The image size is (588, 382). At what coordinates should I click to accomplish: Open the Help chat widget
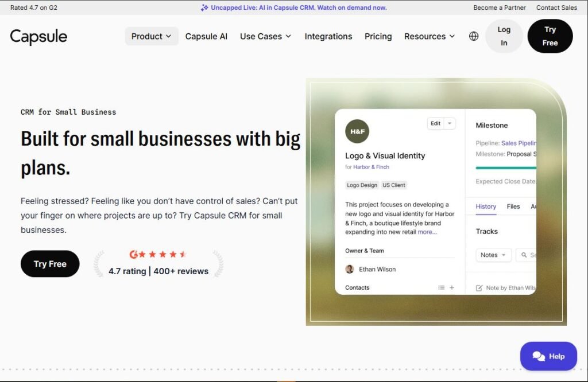pos(548,356)
